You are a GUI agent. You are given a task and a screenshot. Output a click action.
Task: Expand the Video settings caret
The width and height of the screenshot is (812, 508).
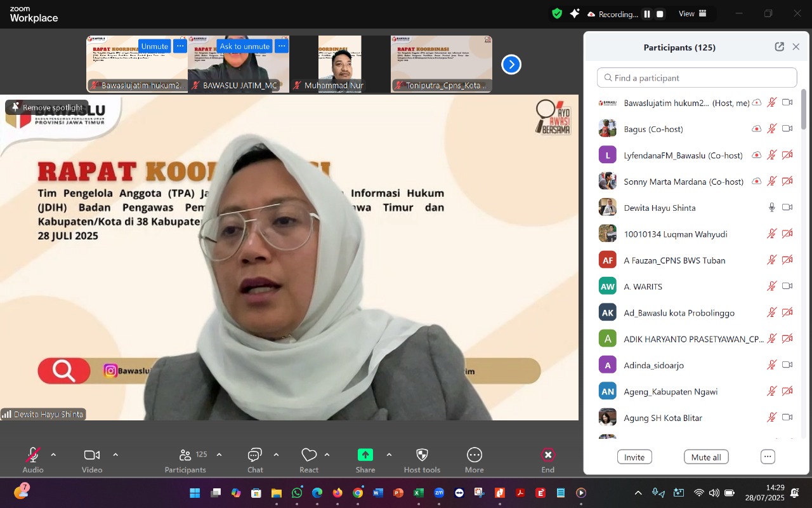[115, 455]
